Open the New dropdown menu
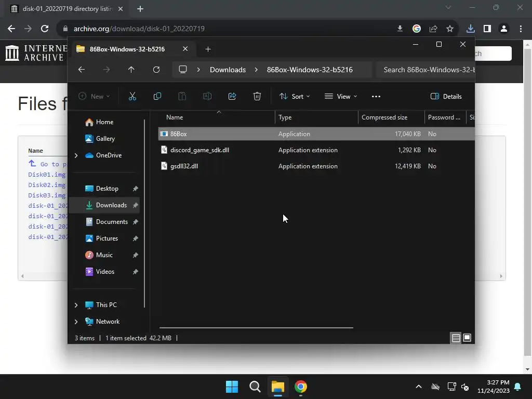 click(94, 96)
